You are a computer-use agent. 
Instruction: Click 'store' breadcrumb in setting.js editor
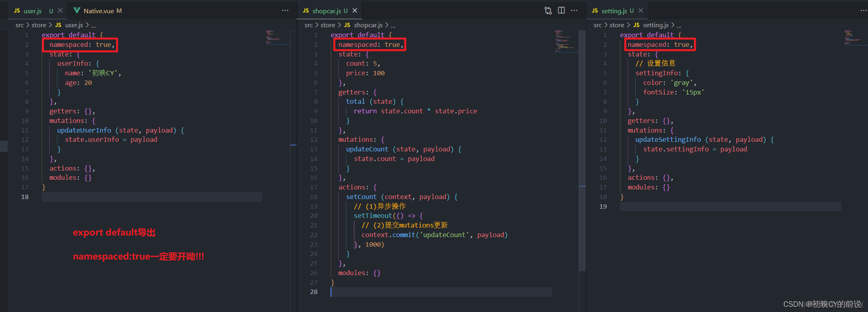pos(617,25)
